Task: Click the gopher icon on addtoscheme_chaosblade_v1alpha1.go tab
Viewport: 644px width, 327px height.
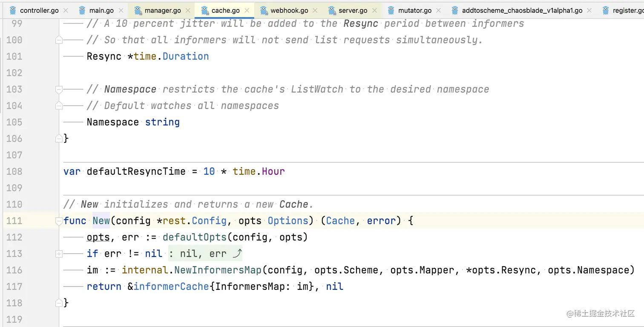Action: tap(455, 10)
